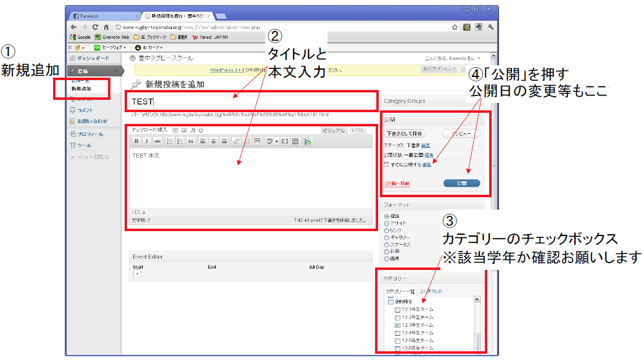Open the spellcheck language dropdown arrow

pyautogui.click(x=276, y=141)
